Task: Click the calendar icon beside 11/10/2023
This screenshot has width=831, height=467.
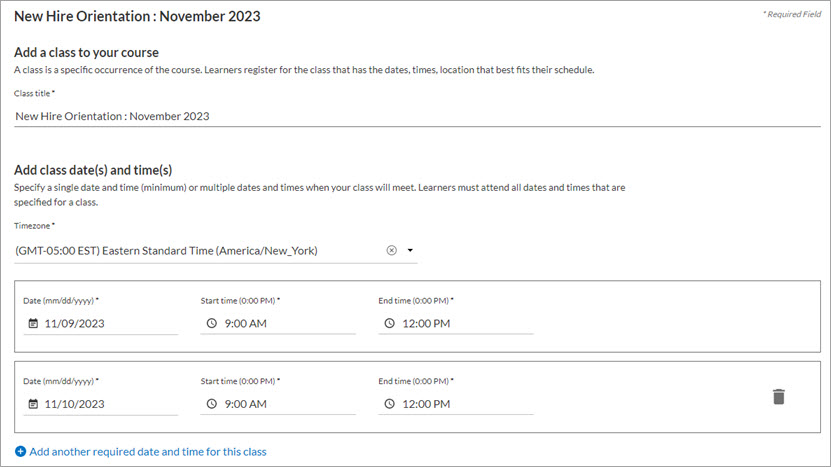Action: [33, 403]
